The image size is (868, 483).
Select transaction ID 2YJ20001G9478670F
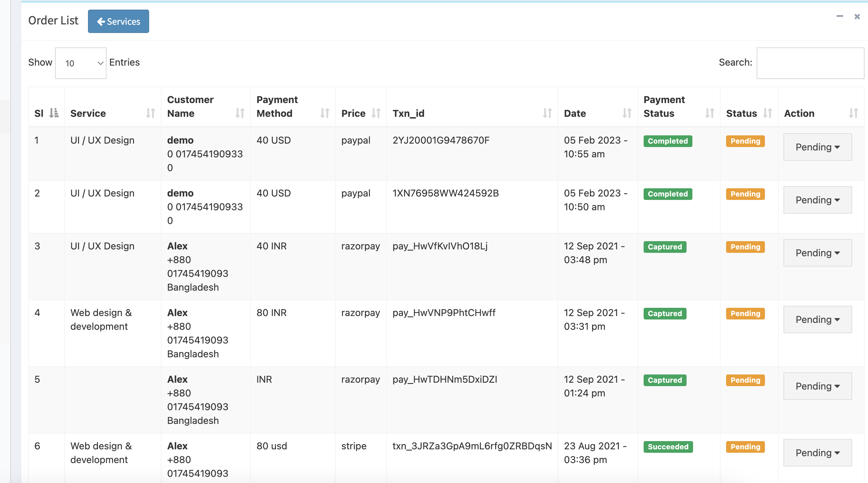(441, 140)
